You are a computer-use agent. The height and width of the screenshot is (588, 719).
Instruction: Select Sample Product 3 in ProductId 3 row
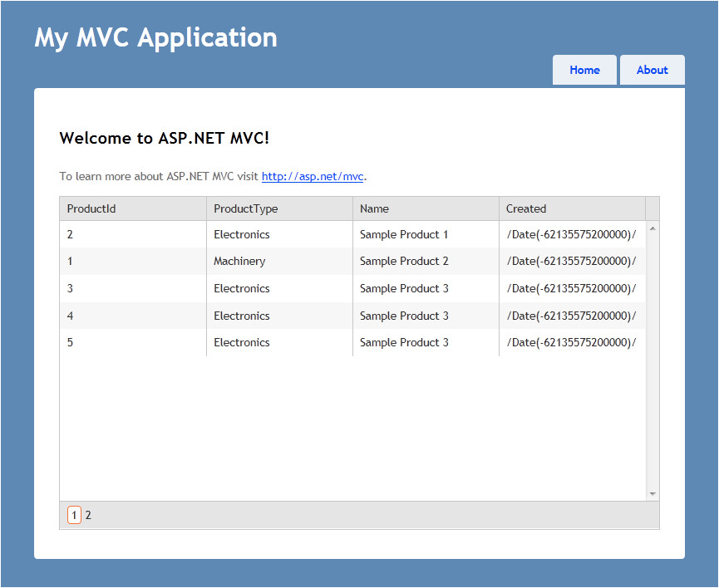pos(426,289)
